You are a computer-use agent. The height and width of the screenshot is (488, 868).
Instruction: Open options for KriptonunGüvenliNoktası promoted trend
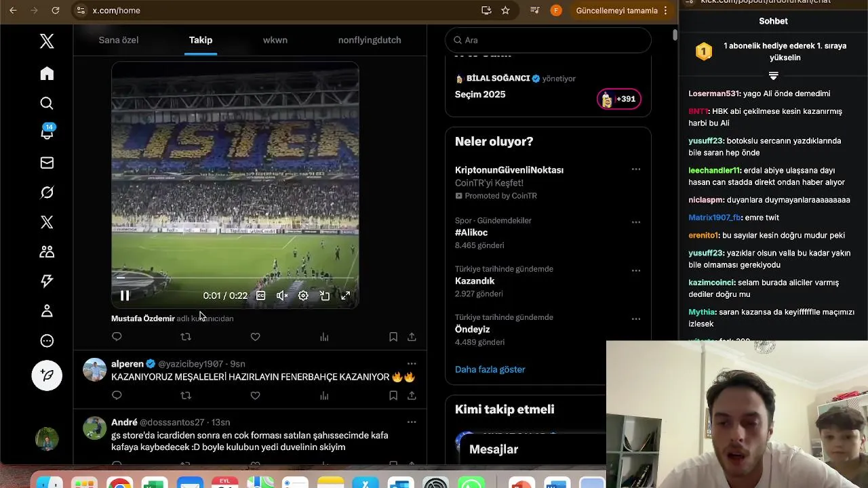pyautogui.click(x=636, y=169)
